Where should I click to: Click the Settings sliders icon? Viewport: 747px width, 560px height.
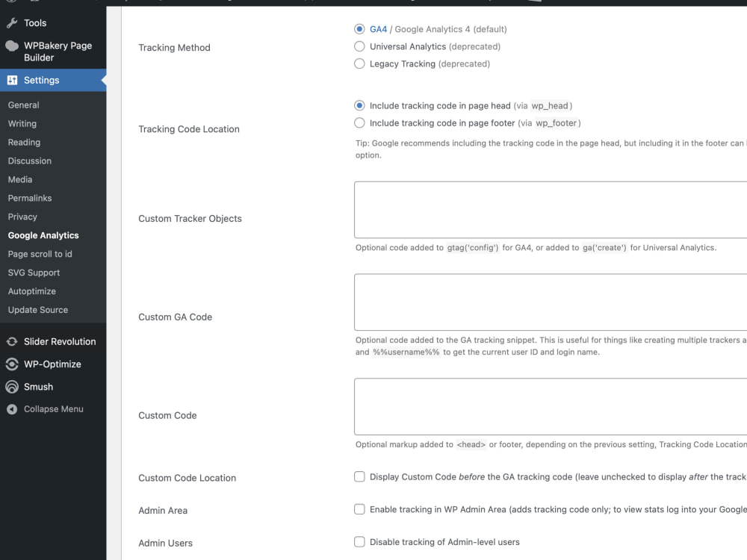point(13,80)
